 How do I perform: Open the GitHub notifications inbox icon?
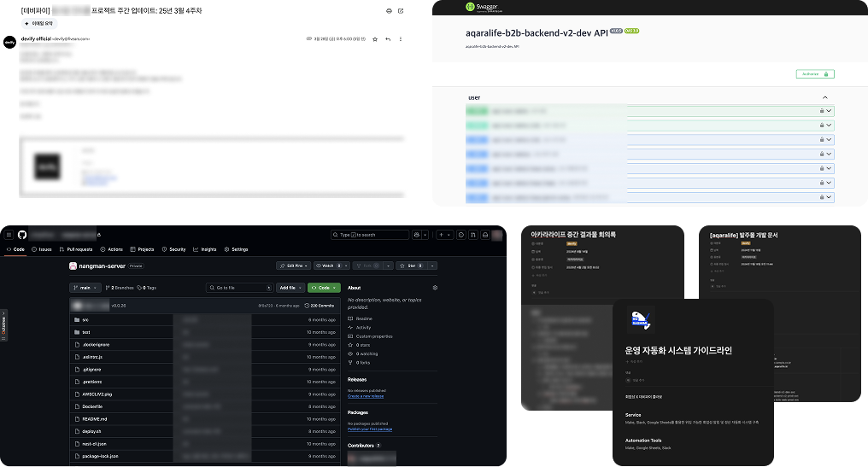point(485,235)
